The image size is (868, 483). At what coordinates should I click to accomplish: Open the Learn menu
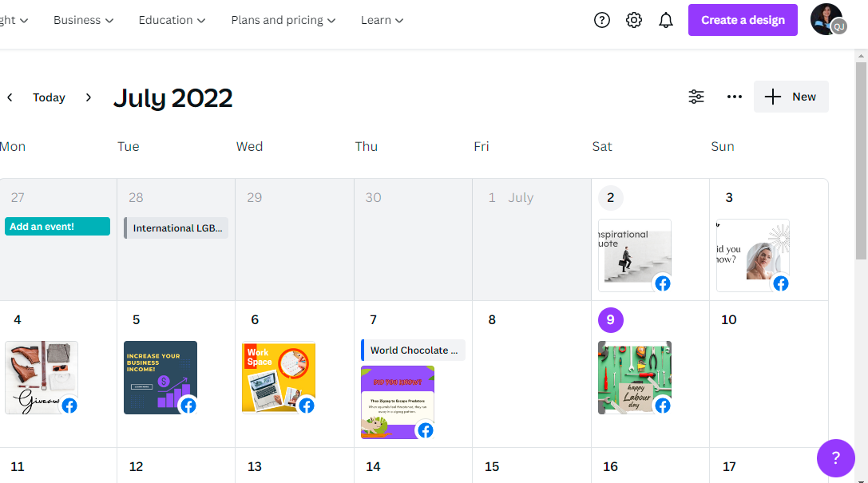tap(382, 20)
